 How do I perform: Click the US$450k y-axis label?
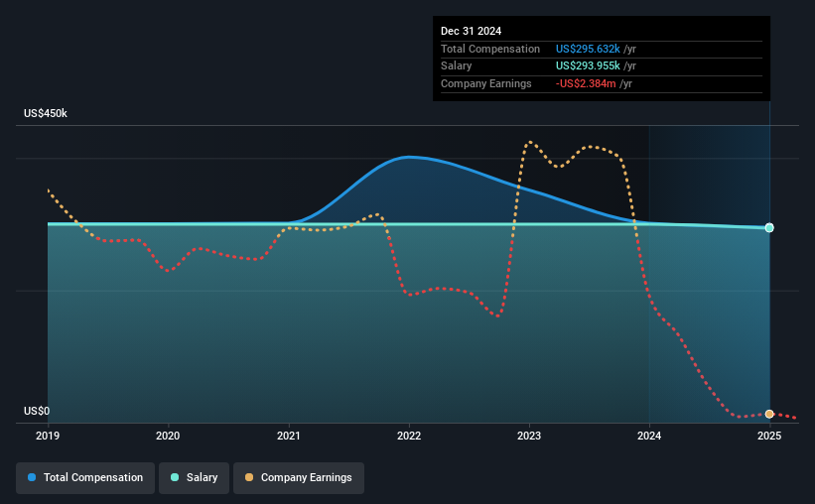pyautogui.click(x=46, y=113)
